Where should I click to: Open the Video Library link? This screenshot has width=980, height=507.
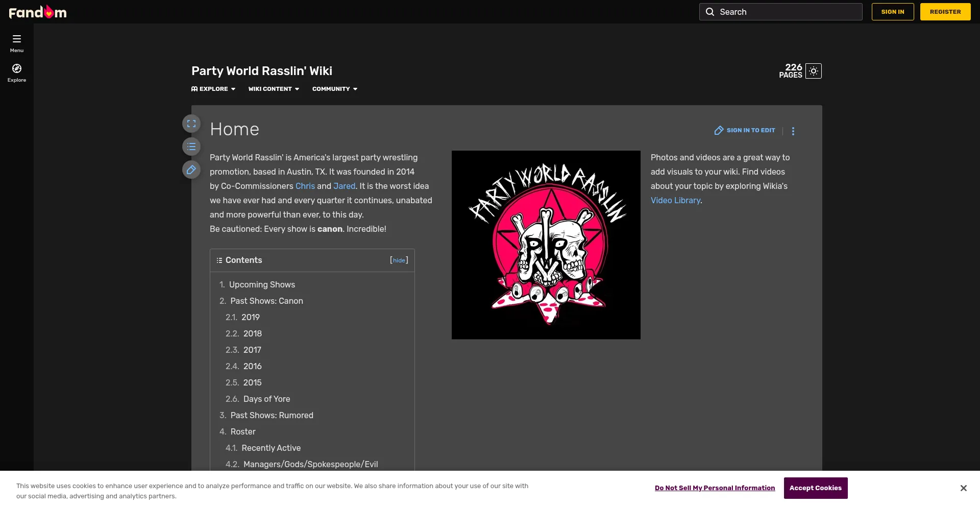pyautogui.click(x=675, y=201)
